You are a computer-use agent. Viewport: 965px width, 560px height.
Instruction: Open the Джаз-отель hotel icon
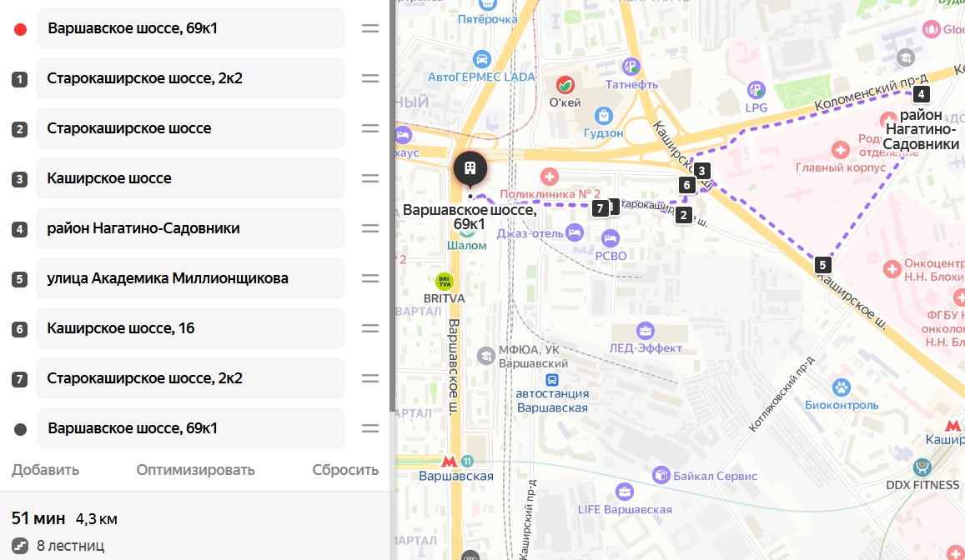point(574,233)
